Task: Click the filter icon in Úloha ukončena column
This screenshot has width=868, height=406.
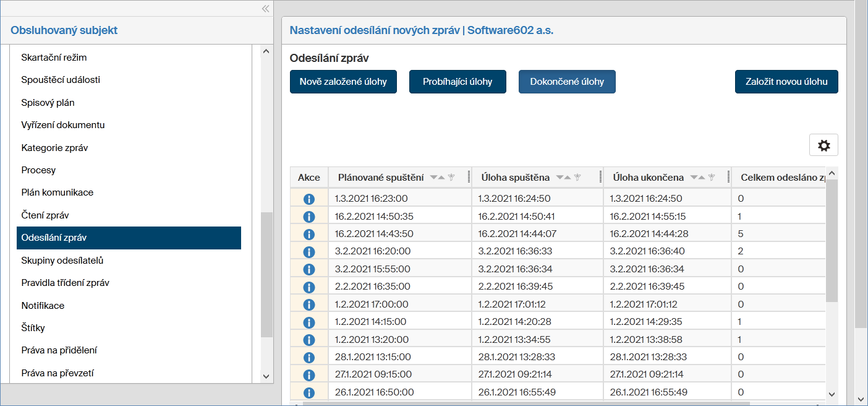Action: pos(712,178)
